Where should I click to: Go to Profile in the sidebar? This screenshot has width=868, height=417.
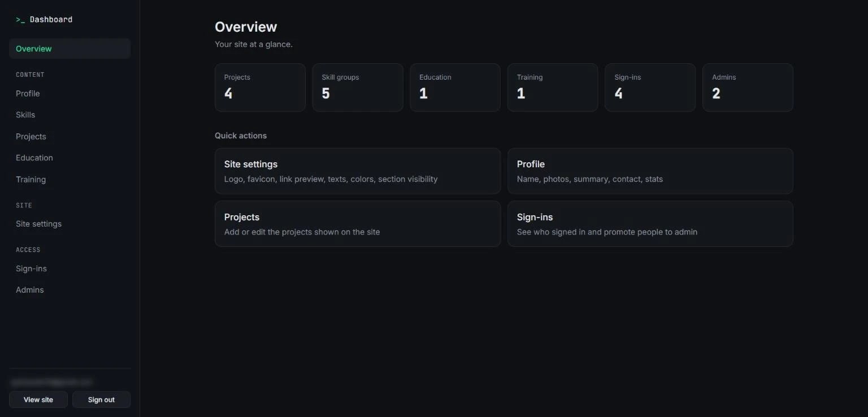[28, 93]
